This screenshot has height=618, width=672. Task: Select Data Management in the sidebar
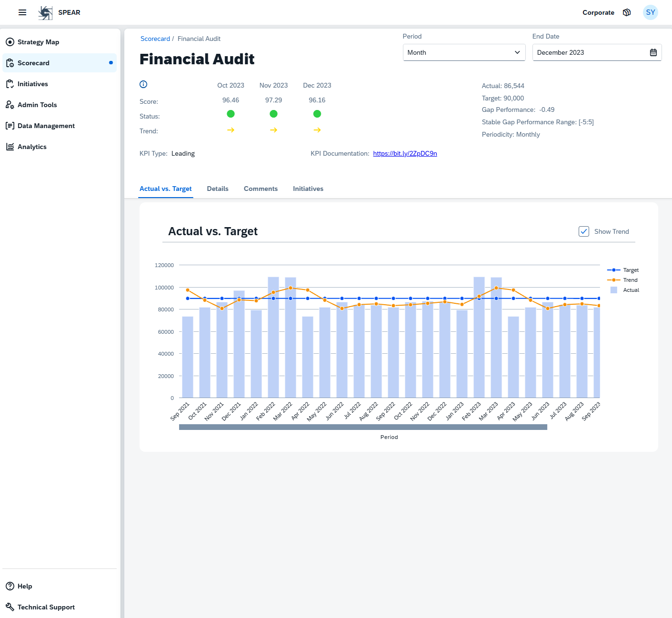click(x=10, y=126)
